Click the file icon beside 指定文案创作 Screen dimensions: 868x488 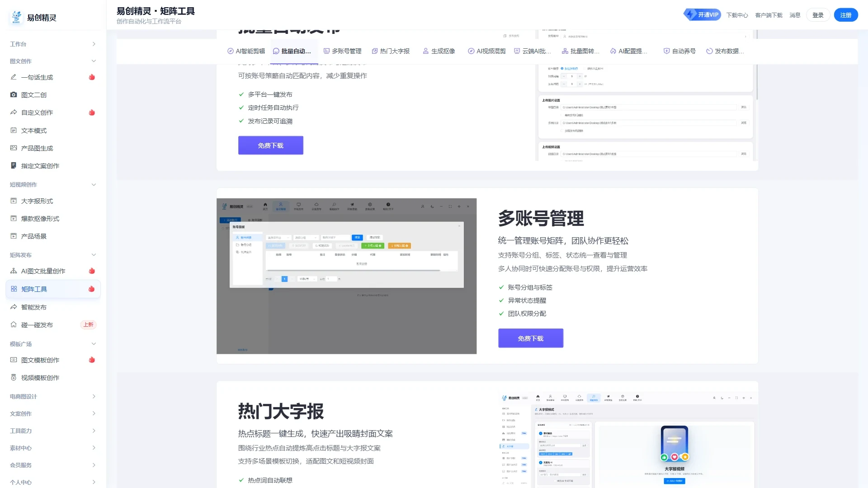14,166
